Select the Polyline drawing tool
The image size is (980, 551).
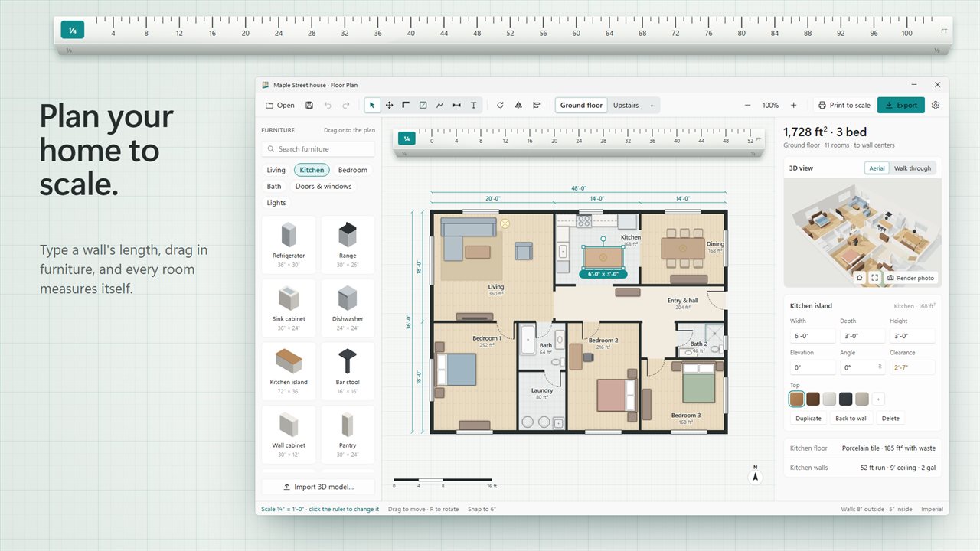pyautogui.click(x=439, y=106)
